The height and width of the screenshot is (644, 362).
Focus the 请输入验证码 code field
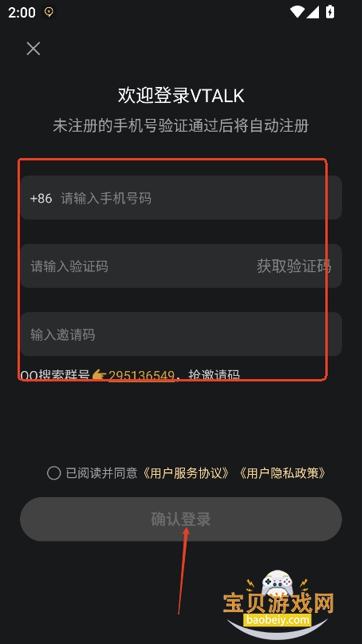(136, 266)
